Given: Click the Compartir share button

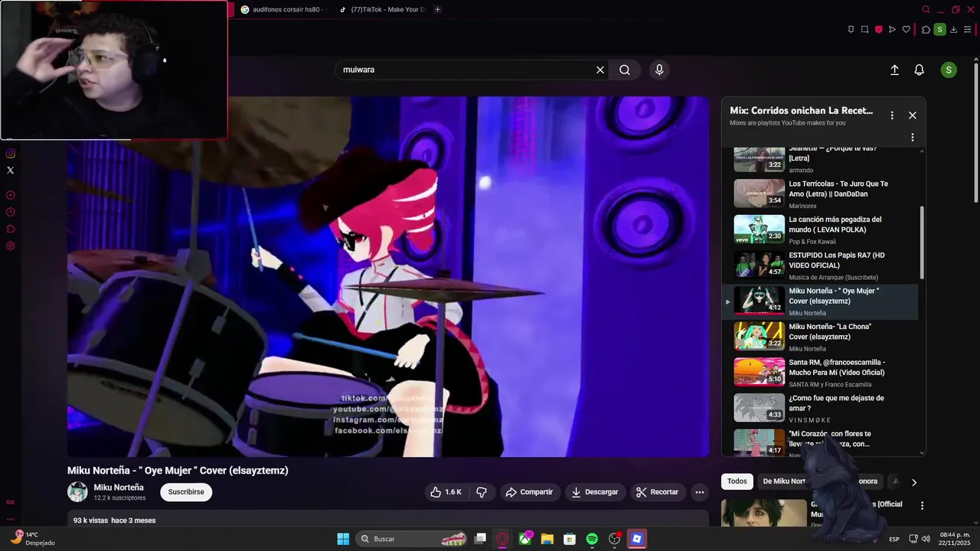Looking at the screenshot, I should (x=530, y=492).
